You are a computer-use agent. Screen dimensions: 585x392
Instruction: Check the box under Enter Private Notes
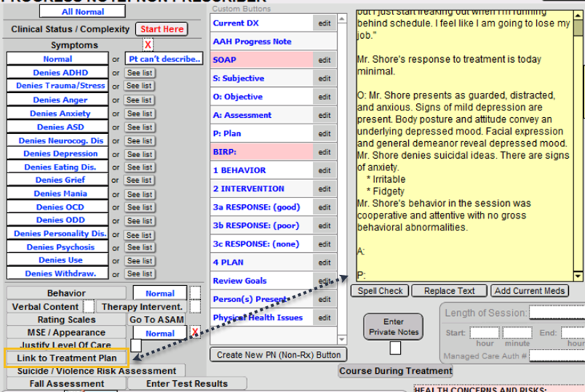tap(395, 347)
